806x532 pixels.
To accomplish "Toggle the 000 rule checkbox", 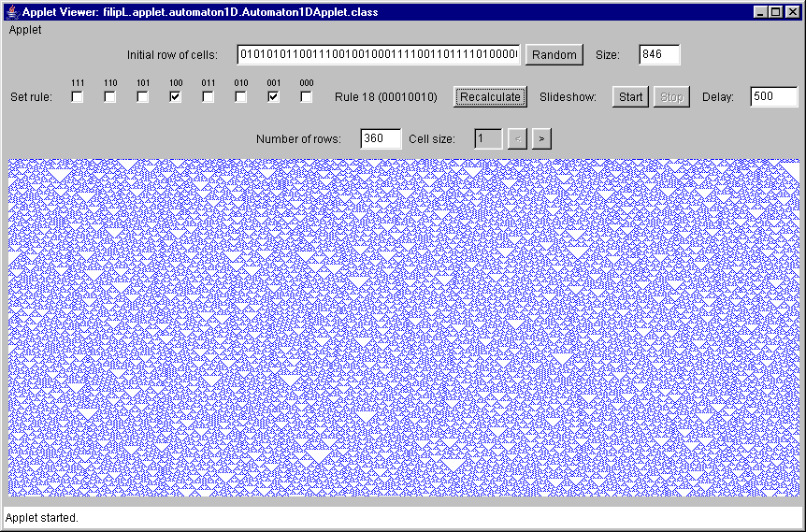I will click(x=307, y=96).
